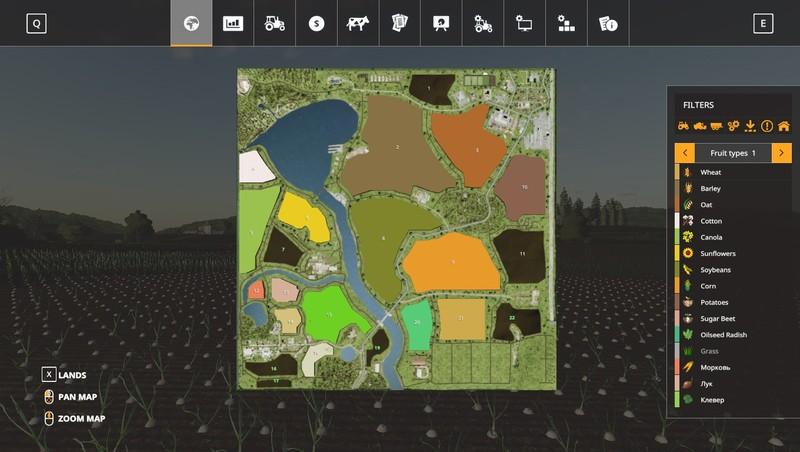The height and width of the screenshot is (452, 800).
Task: Click the Клевер clover color swatch
Action: click(x=677, y=400)
